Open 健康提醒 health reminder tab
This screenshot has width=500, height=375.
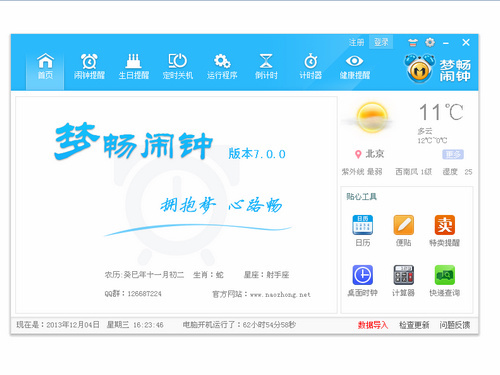click(355, 67)
